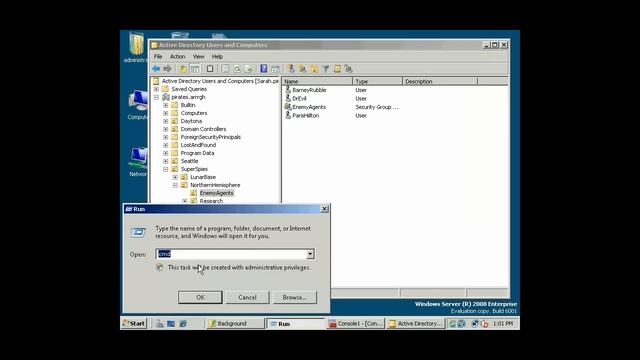
Task: Open the Help menu
Action: (x=217, y=56)
